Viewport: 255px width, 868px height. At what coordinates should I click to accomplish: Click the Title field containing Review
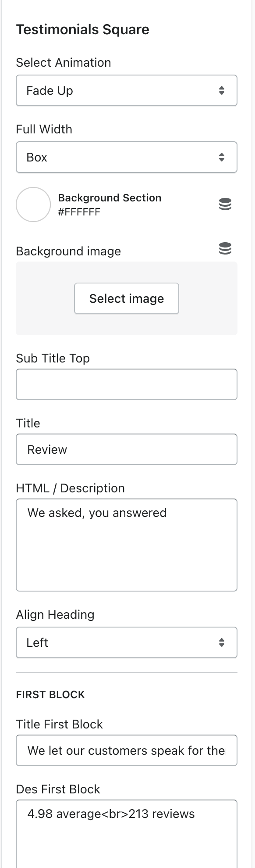(x=127, y=449)
